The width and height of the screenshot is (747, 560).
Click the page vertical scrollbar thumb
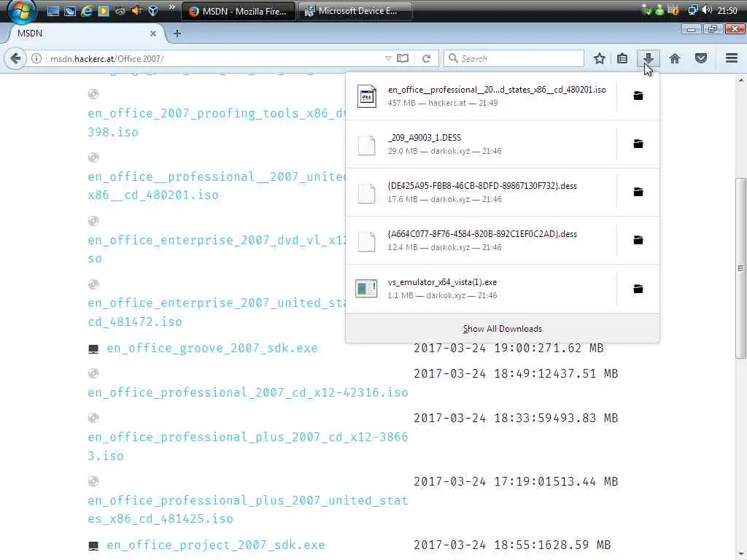[x=740, y=268]
